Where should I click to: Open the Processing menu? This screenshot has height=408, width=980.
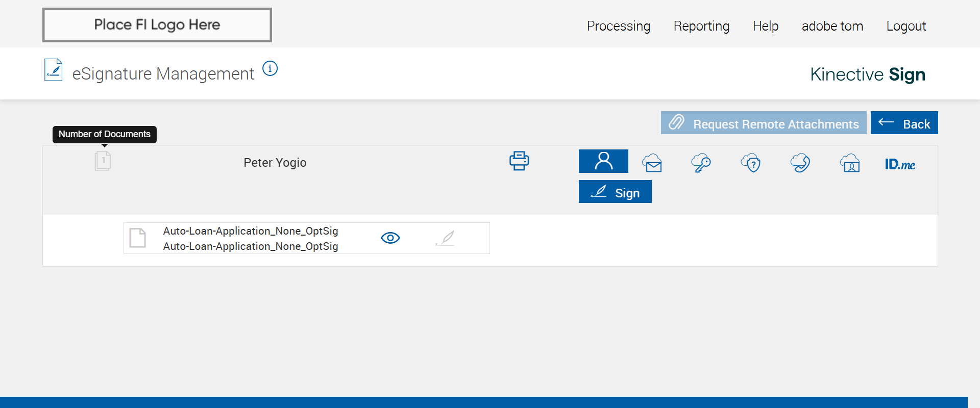click(619, 26)
